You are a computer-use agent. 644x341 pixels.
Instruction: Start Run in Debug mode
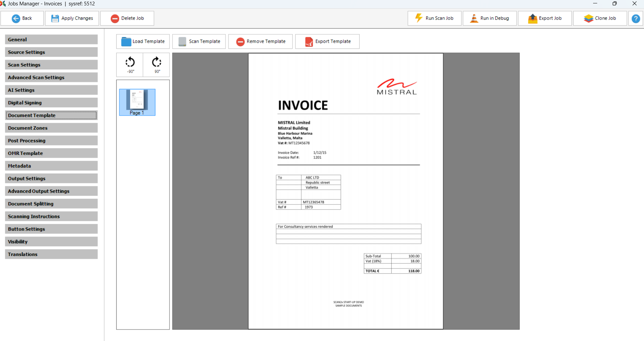(489, 19)
